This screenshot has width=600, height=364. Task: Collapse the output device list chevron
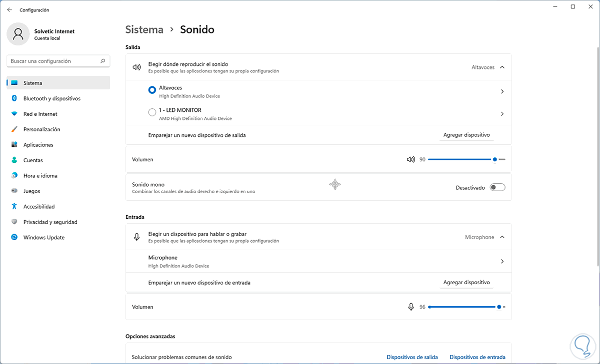tap(502, 67)
